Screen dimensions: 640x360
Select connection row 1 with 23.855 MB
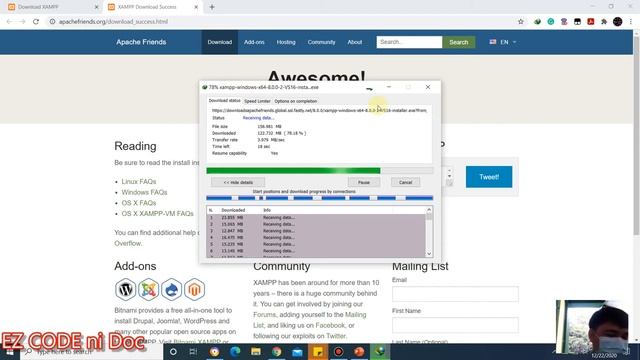point(316,218)
